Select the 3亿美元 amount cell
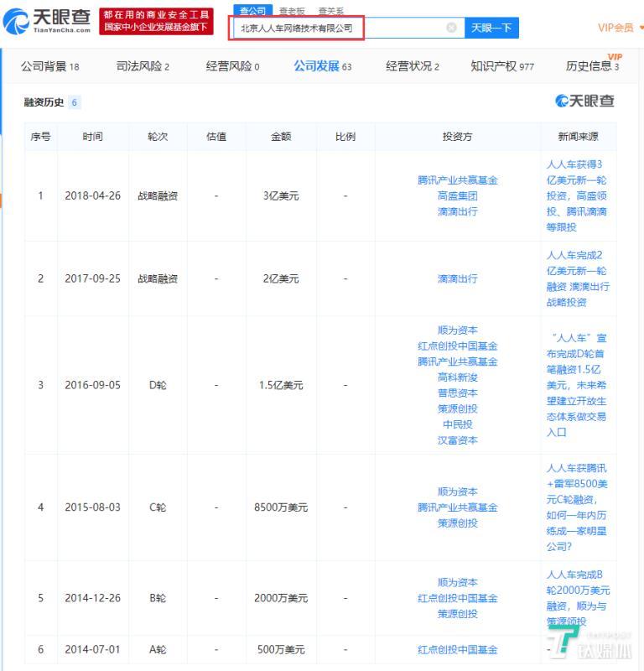This screenshot has height=671, width=644. (281, 196)
